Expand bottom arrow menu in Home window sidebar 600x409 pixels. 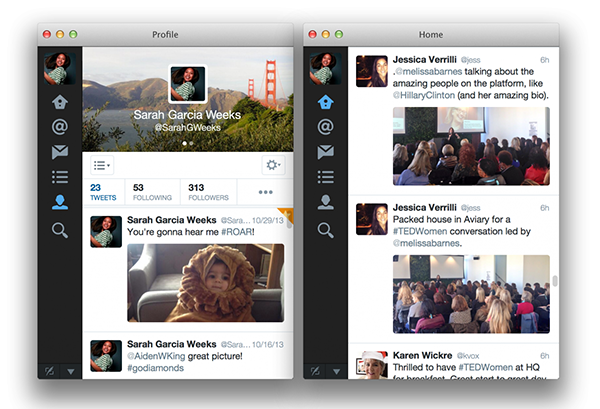coord(336,371)
